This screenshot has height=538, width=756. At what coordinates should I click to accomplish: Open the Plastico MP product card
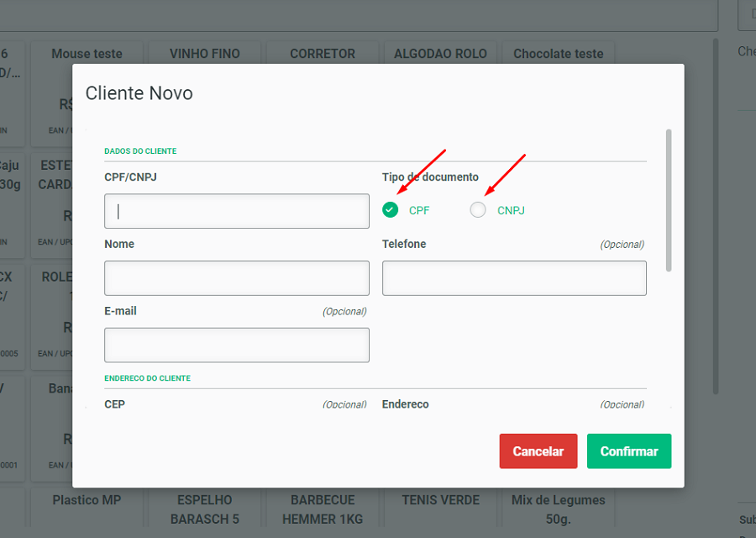[x=87, y=507]
